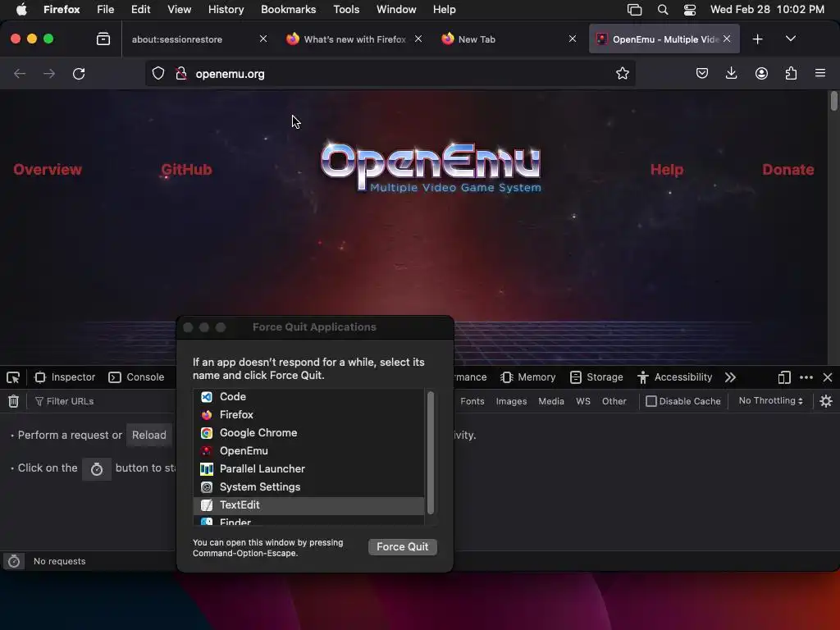Open macOS Spotlight search icon

click(x=663, y=10)
